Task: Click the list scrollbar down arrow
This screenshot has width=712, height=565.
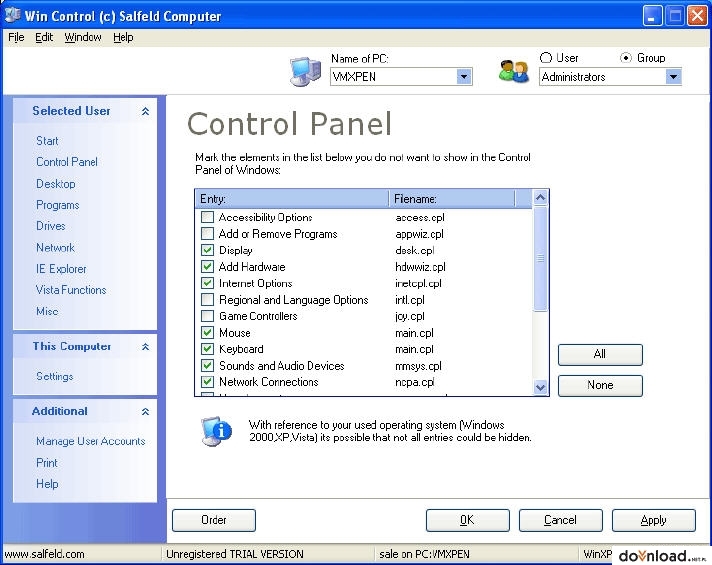Action: coord(540,387)
